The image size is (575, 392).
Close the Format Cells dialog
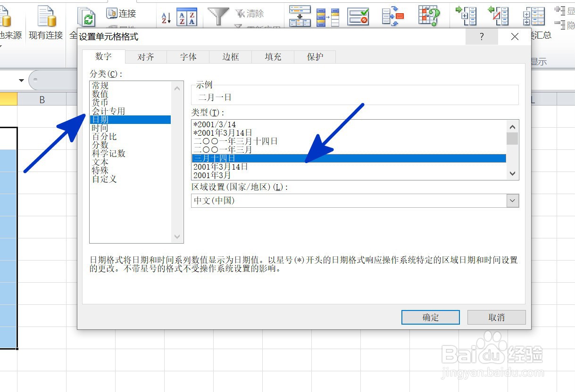point(515,36)
